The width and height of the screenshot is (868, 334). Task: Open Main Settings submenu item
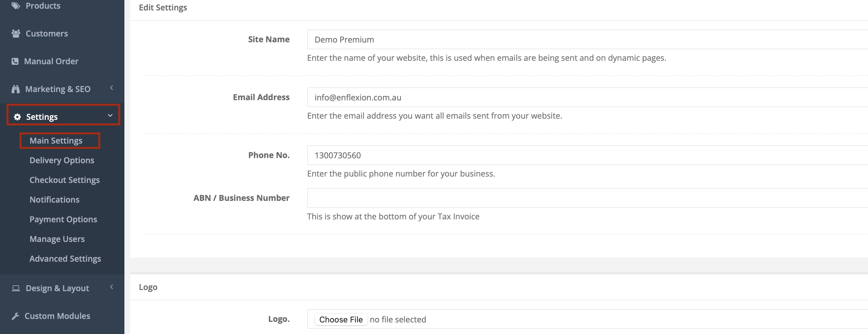[56, 141]
